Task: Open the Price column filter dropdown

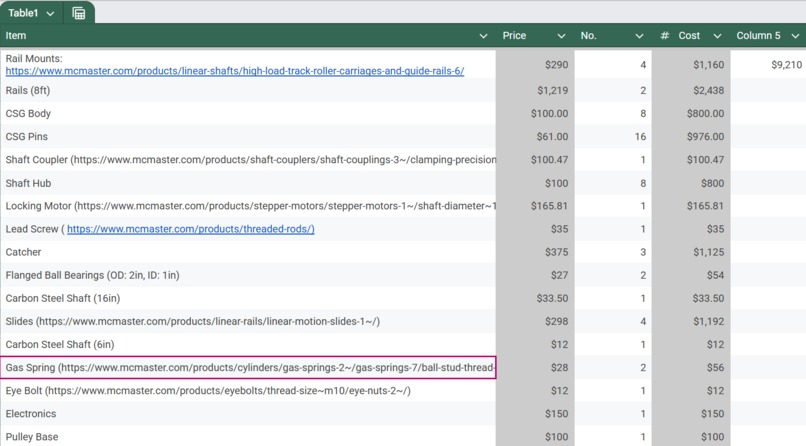Action: (x=561, y=36)
